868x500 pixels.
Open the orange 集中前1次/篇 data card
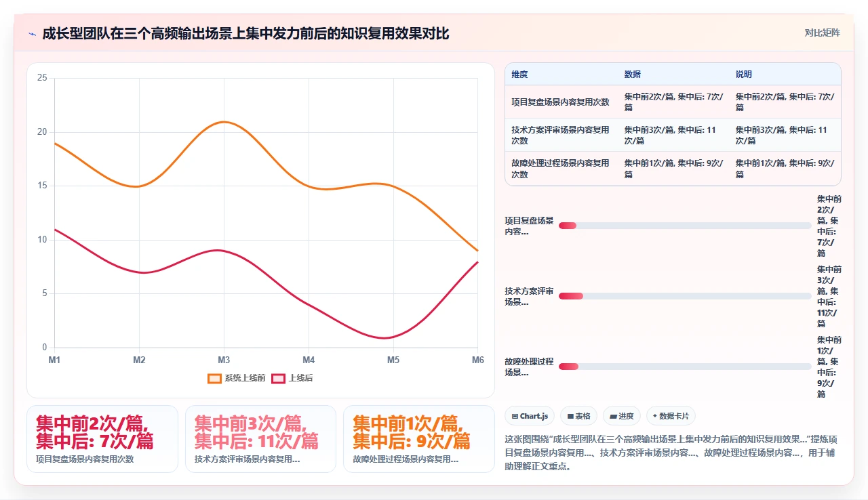tap(419, 439)
